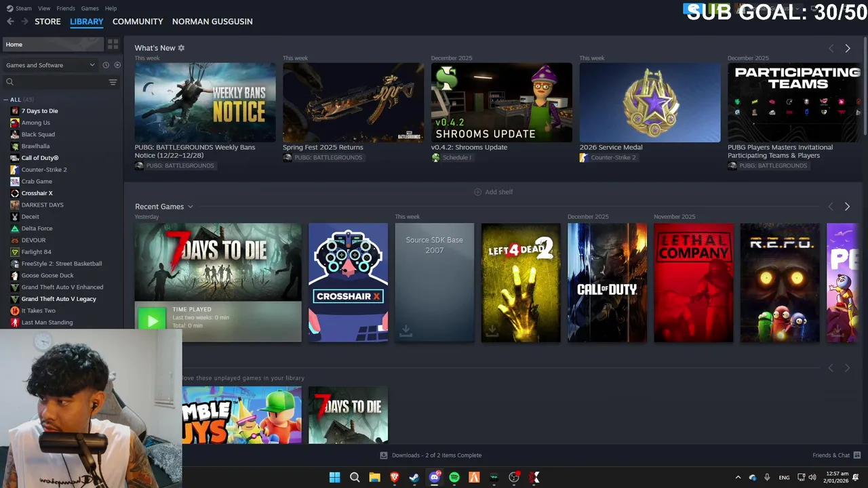Next page arrow in Recent Games
Image resolution: width=868 pixels, height=488 pixels.
[x=847, y=206]
